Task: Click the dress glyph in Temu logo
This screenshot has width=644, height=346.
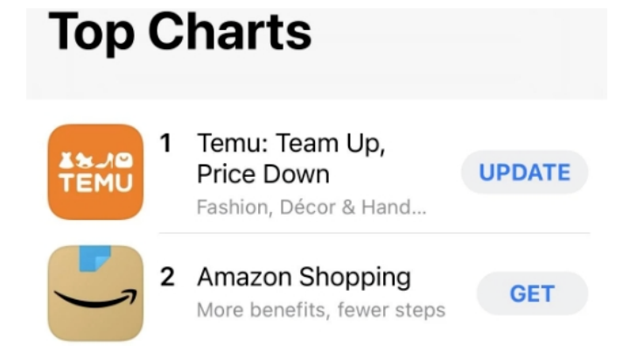Action: pyautogui.click(x=66, y=160)
